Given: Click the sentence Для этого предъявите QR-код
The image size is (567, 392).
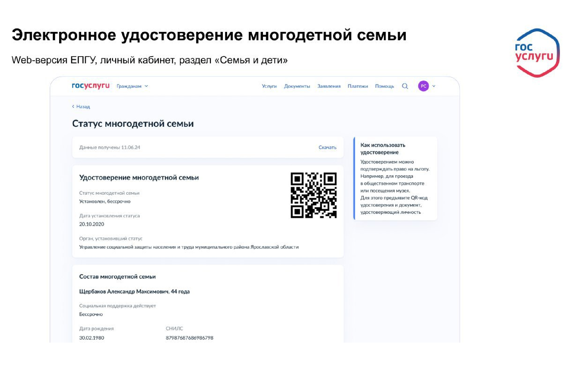Looking at the screenshot, I should pyautogui.click(x=394, y=198).
